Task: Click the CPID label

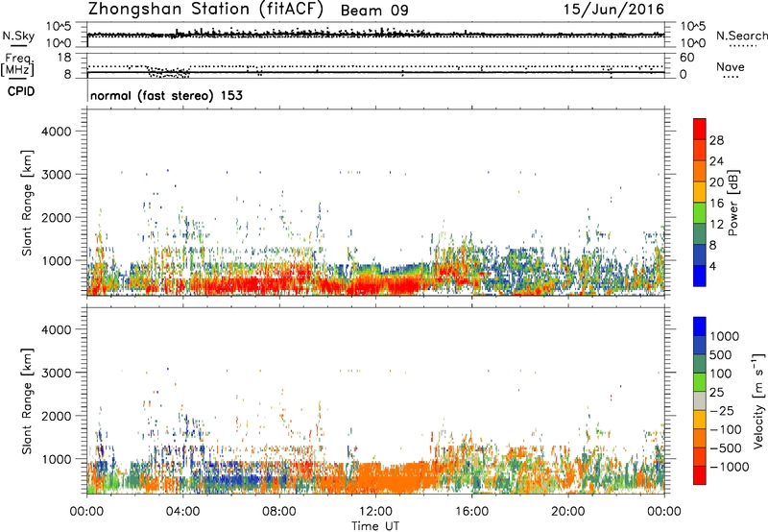Action: [x=21, y=91]
